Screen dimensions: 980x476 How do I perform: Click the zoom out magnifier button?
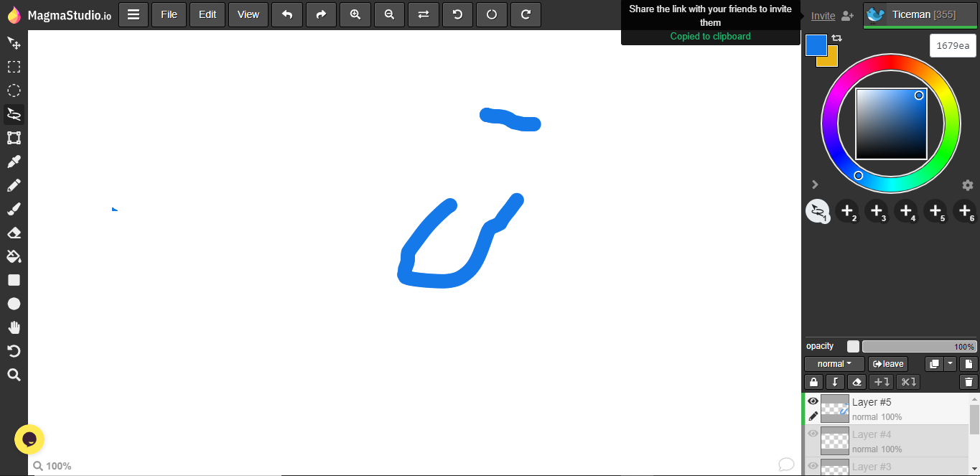coord(389,14)
